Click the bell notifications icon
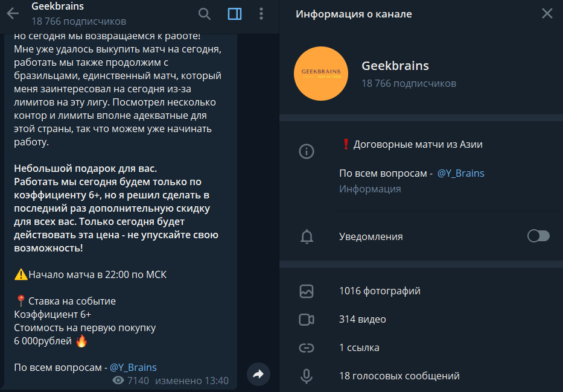 tap(307, 236)
